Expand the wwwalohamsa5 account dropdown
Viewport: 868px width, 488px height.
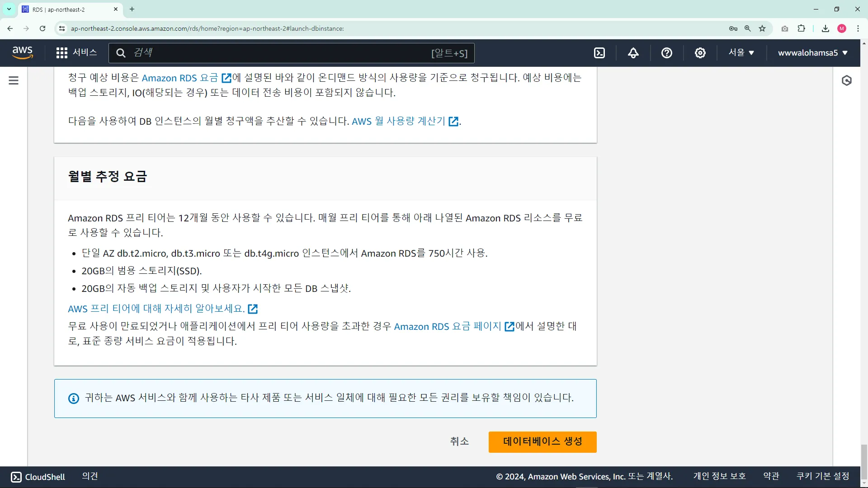812,53
